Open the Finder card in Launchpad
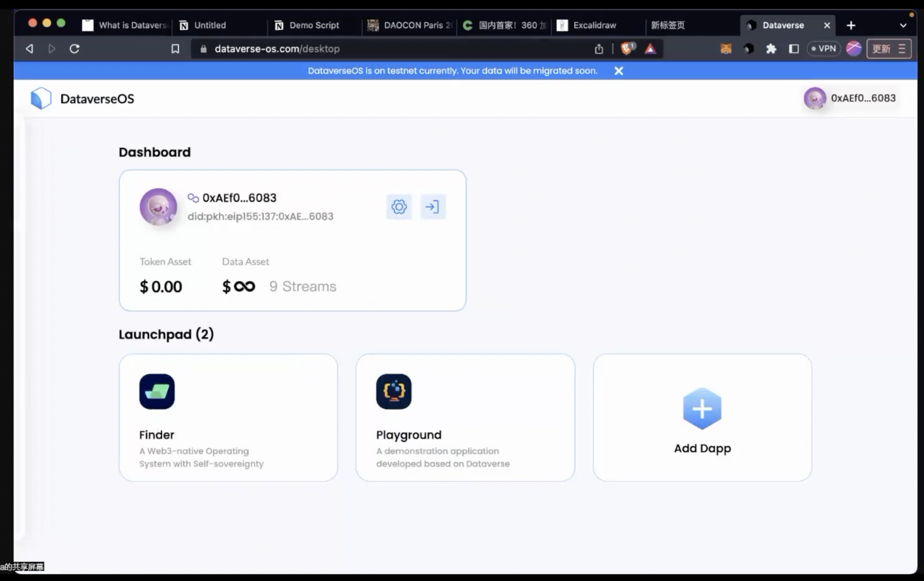Screen dimensions: 924x581 pos(228,417)
